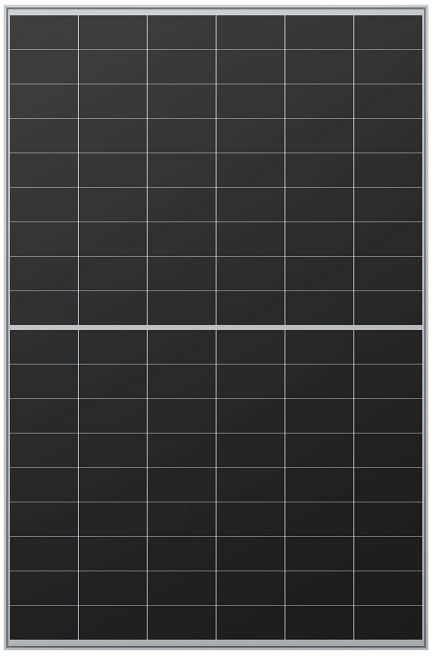Click the top-left solar cell
434x658 pixels.
(44, 32)
